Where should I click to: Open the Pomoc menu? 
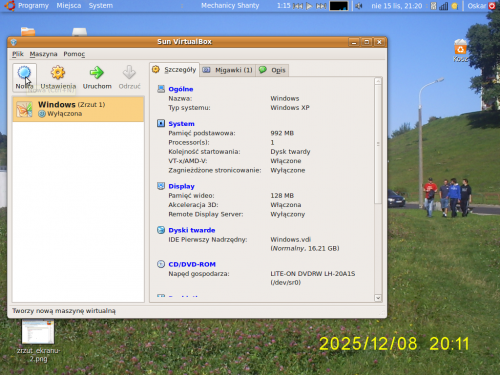coord(74,54)
